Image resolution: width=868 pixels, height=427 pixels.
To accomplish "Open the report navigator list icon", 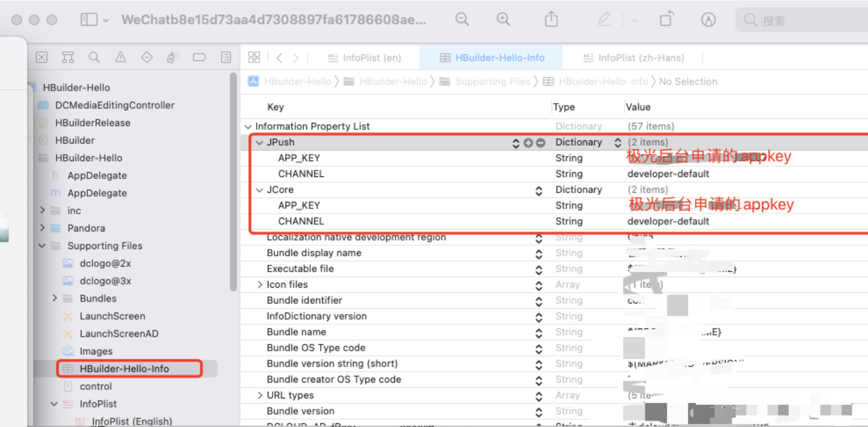I will [x=226, y=57].
